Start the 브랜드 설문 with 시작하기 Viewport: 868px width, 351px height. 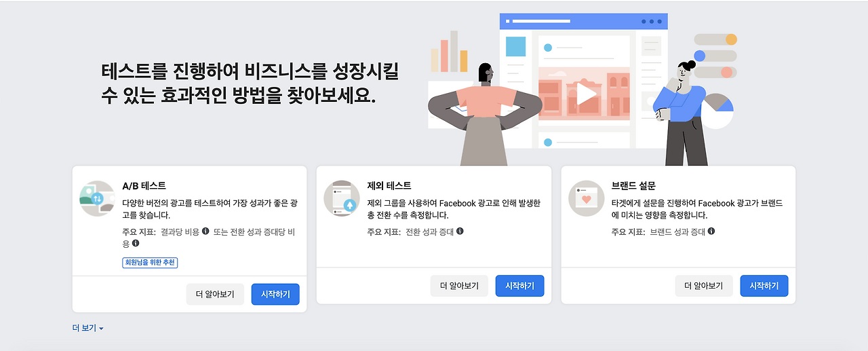pos(764,286)
